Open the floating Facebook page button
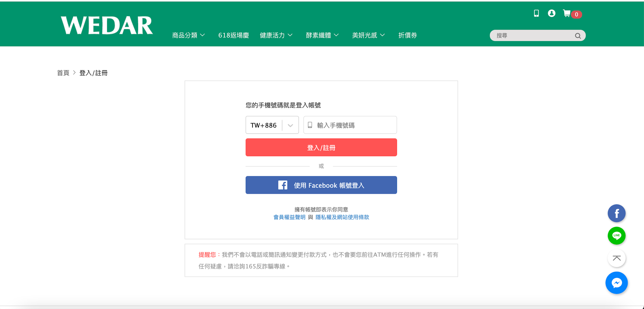Image resolution: width=644 pixels, height=309 pixels. click(616, 213)
